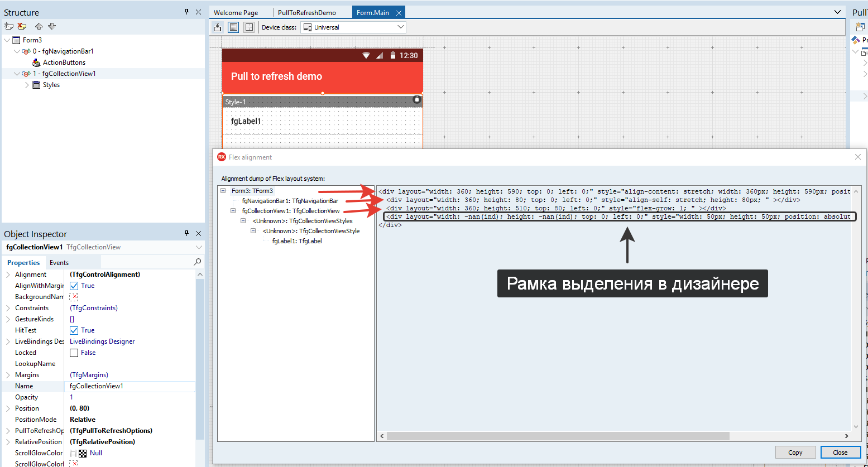Image resolution: width=868 pixels, height=467 pixels.
Task: Expand the Alignment property
Action: click(8, 275)
